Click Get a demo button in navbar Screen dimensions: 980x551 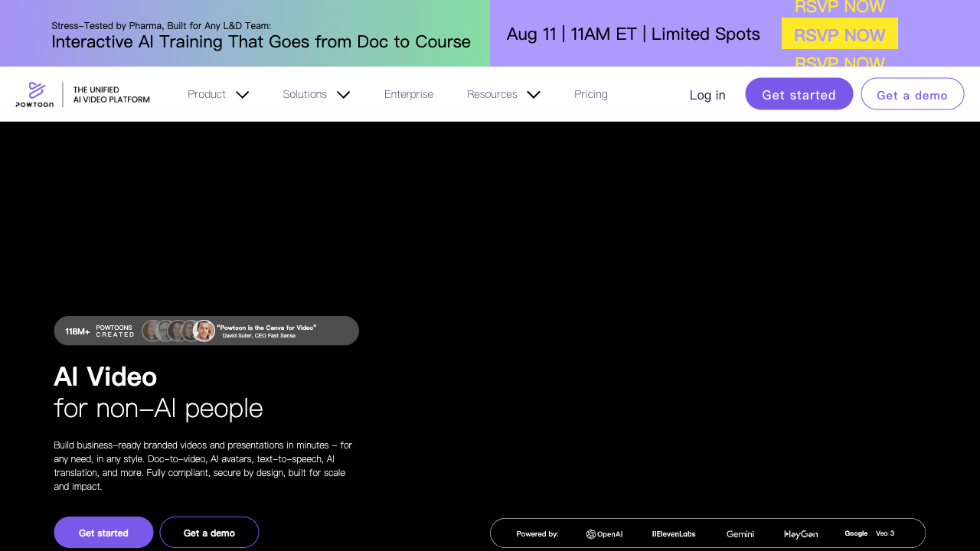913,94
